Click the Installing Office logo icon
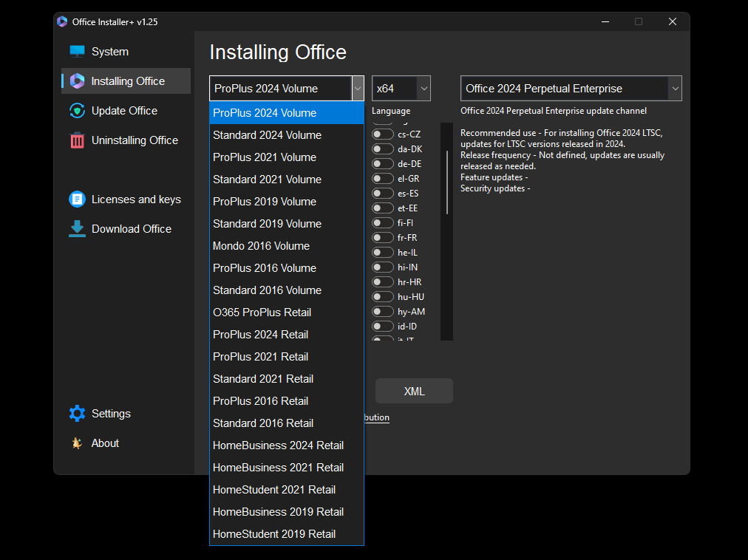 pyautogui.click(x=77, y=81)
